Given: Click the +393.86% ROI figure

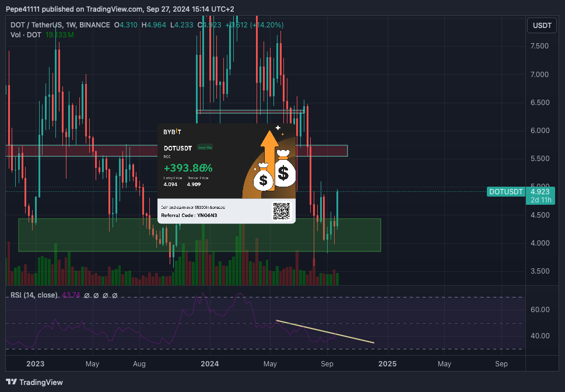Looking at the screenshot, I should [188, 168].
